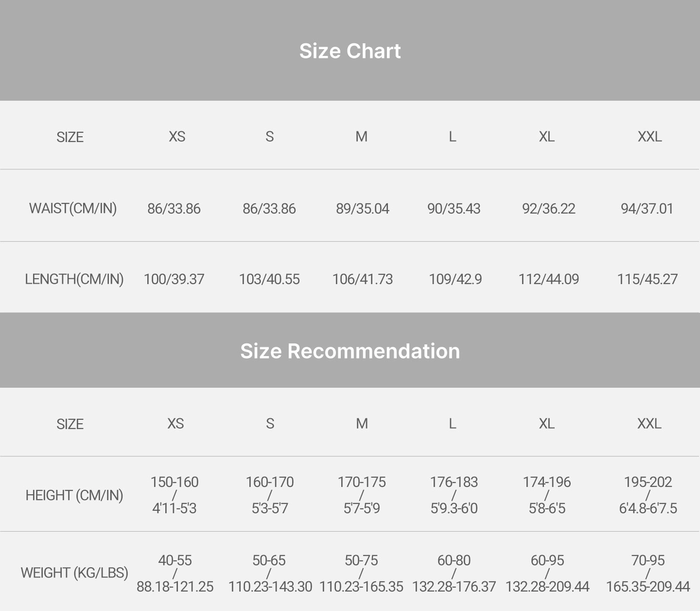Click waist value 89/35.04 for size M
The image size is (700, 611).
[x=363, y=209]
